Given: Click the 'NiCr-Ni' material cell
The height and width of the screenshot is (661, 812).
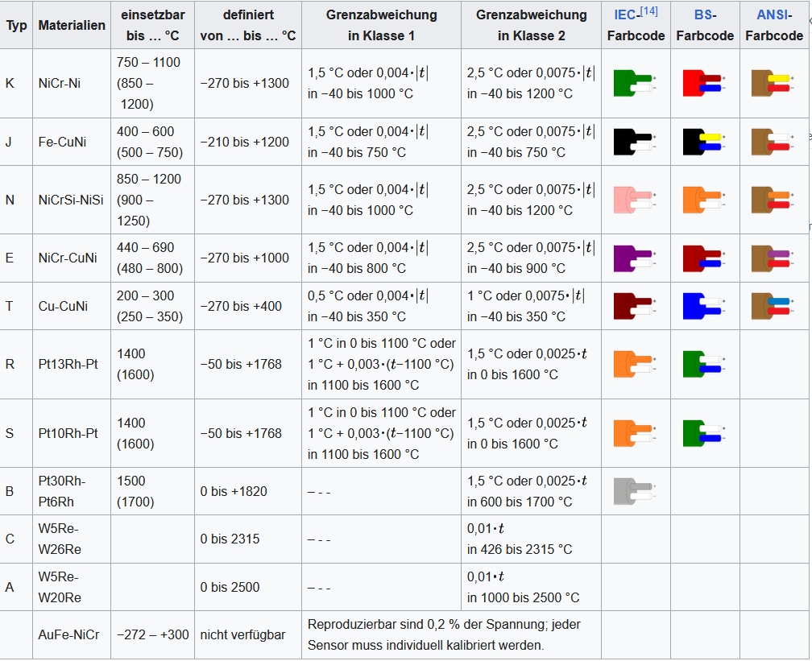Looking at the screenshot, I should (72, 84).
